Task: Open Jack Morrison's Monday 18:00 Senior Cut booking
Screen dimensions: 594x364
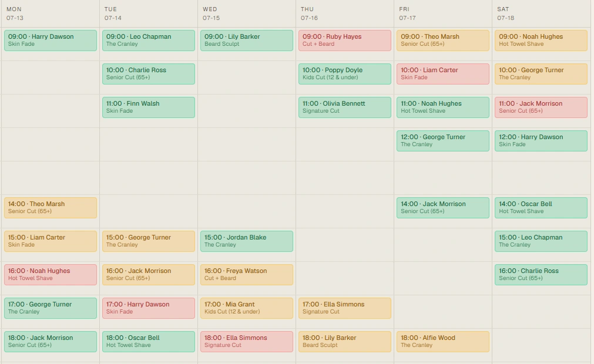Action: click(51, 342)
